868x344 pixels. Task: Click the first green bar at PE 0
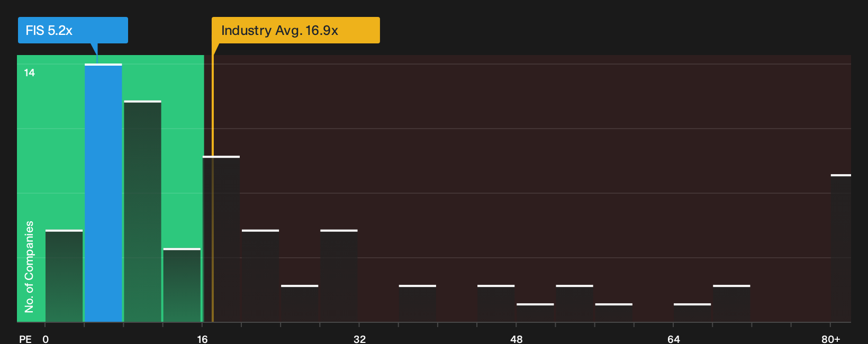[64, 276]
